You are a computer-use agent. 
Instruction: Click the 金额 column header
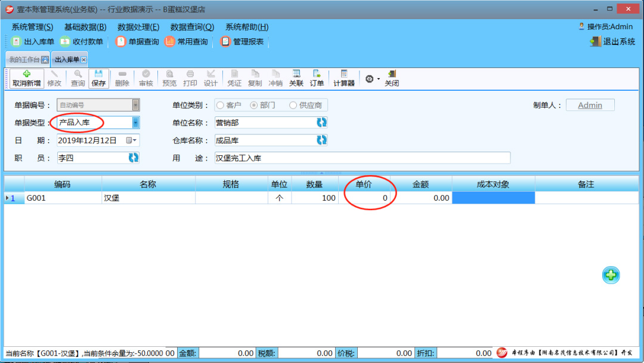[420, 184]
